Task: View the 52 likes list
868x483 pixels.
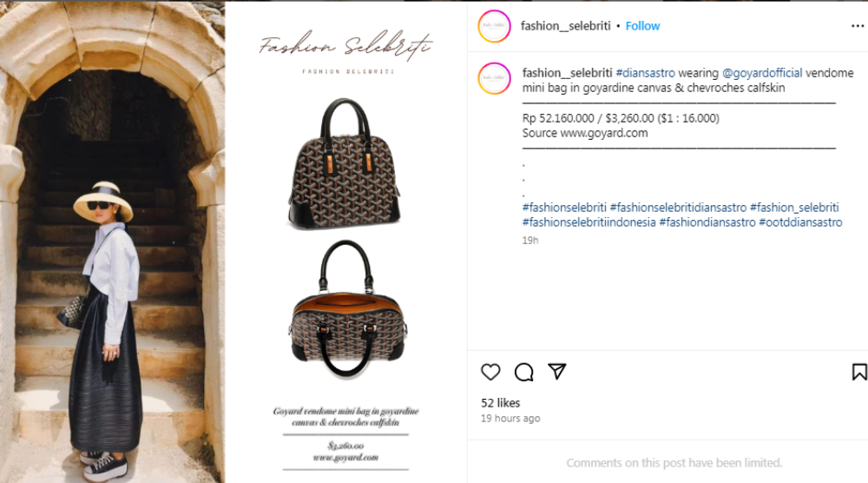Action: 501,403
